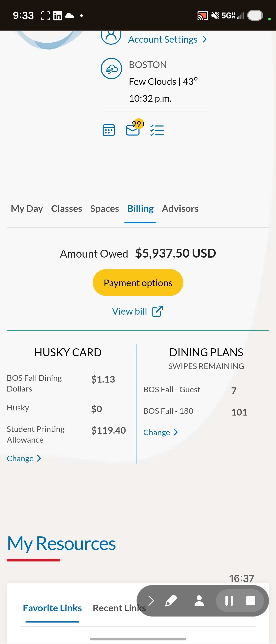Tap the user profile icon

tap(111, 36)
